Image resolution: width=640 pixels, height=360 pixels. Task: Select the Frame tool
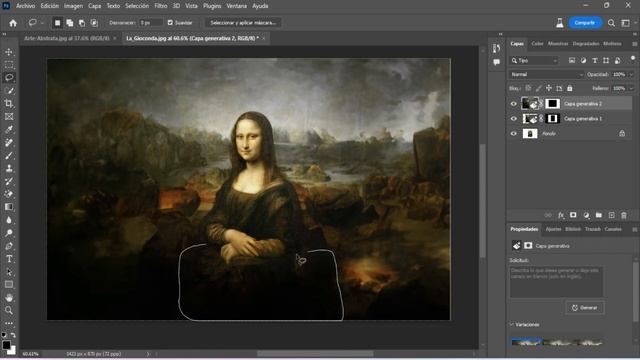point(9,116)
